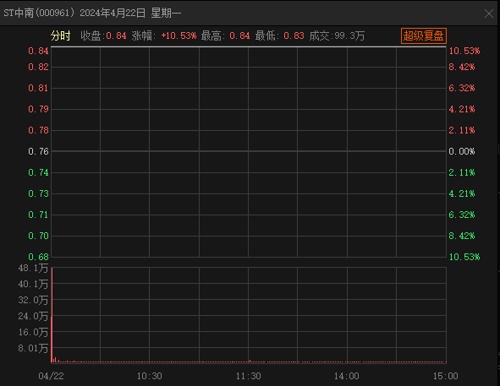Click the 11:30 time axis marker
This screenshot has width=500, height=386.
click(x=248, y=376)
